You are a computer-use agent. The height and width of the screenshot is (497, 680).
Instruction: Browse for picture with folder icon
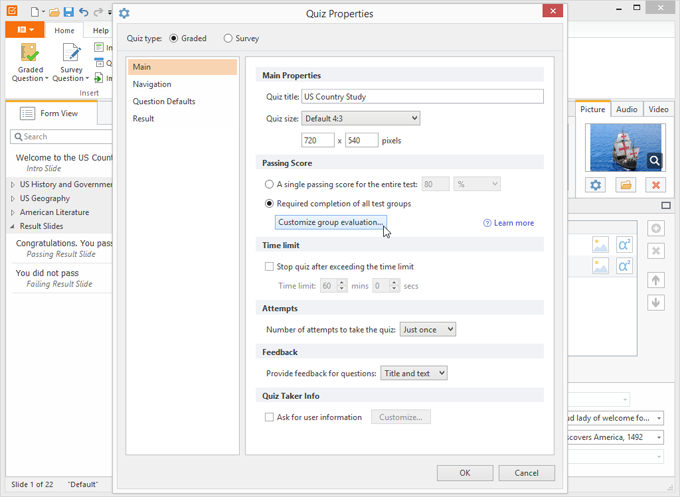(x=626, y=185)
